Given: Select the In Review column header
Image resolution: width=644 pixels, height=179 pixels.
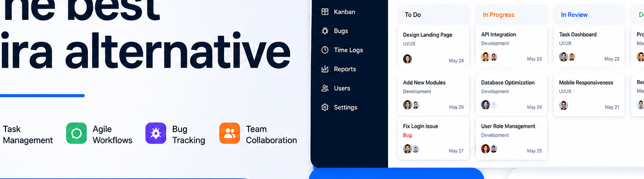Looking at the screenshot, I should point(589,14).
